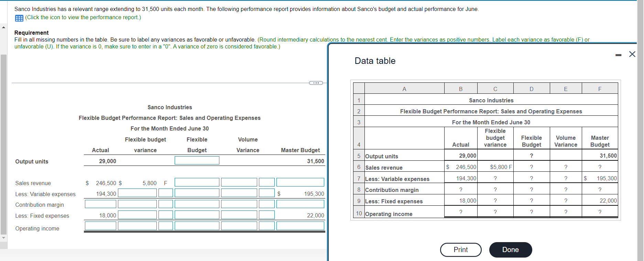This screenshot has height=261, width=644.
Task: Select Sales revenue Flexible Budget input
Action: [x=197, y=182]
